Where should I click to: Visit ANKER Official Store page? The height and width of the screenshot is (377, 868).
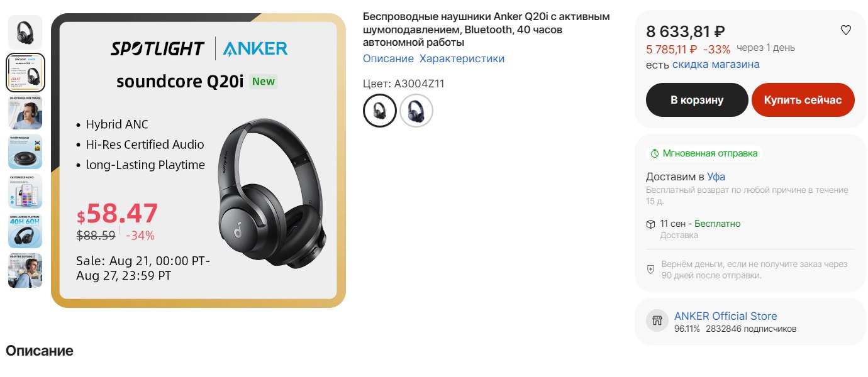tap(725, 316)
